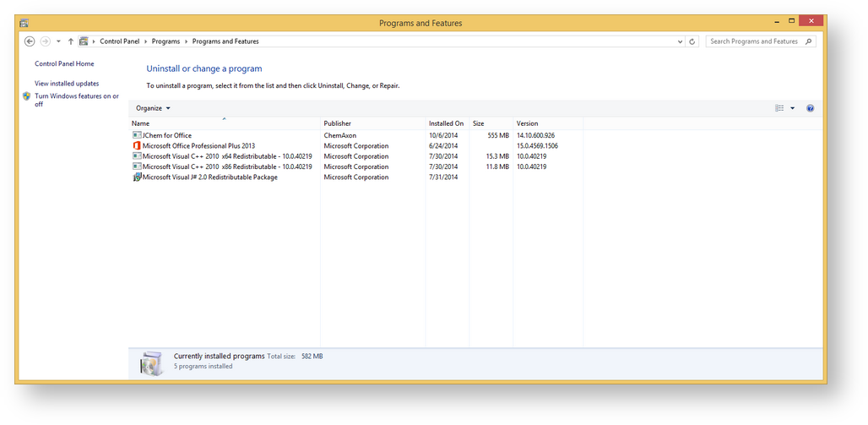Select the Visual C++ 2010 x64 Redistributable

click(227, 156)
